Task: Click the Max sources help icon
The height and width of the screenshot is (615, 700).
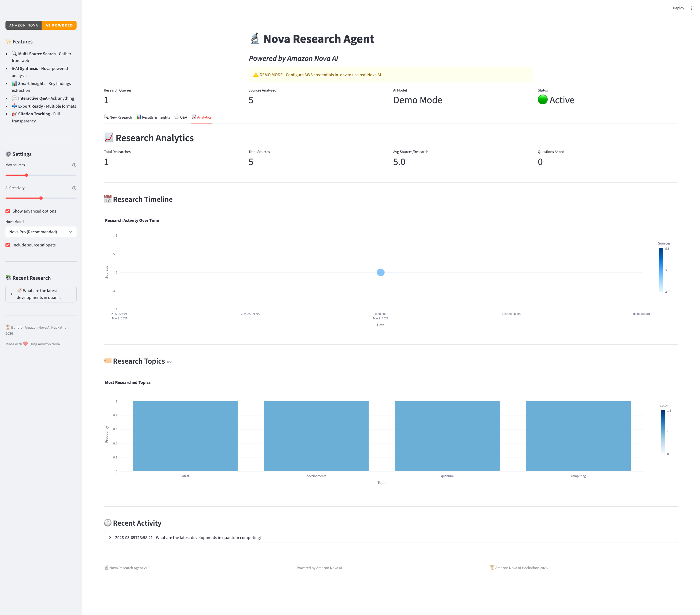Action: click(x=74, y=165)
